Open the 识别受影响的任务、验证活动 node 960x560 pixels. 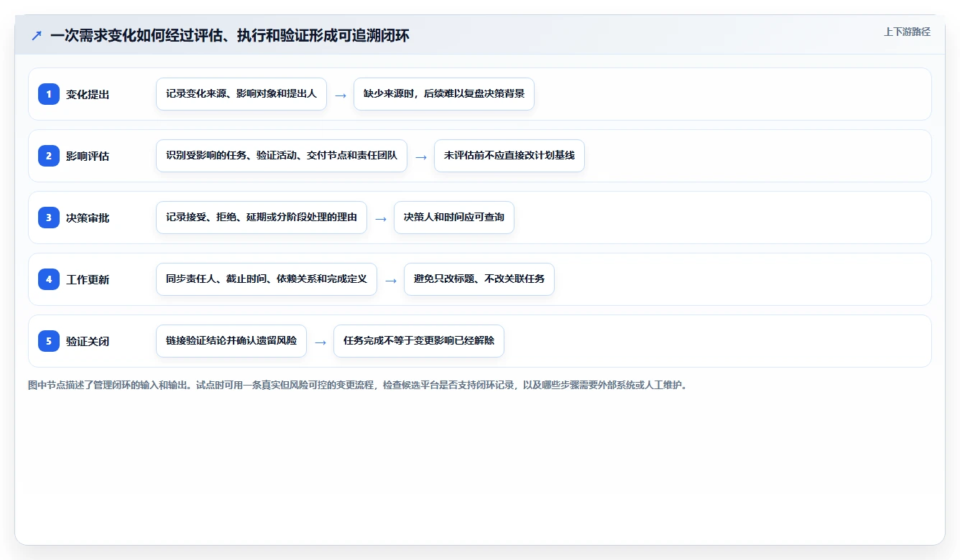282,156
